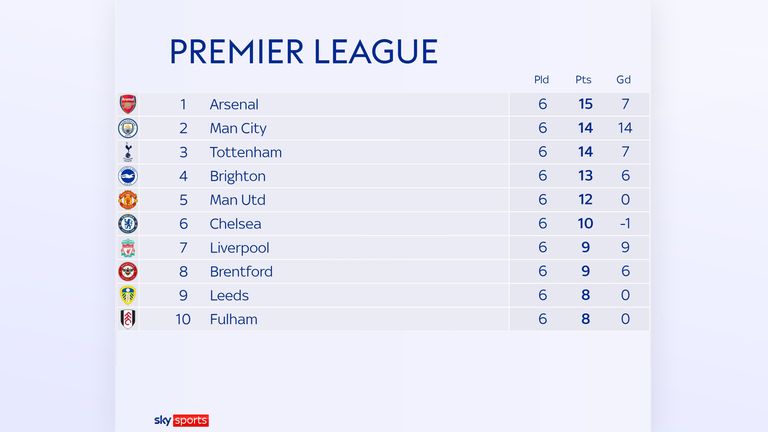Open the Arsenal team name
The image size is (768, 432).
234,104
